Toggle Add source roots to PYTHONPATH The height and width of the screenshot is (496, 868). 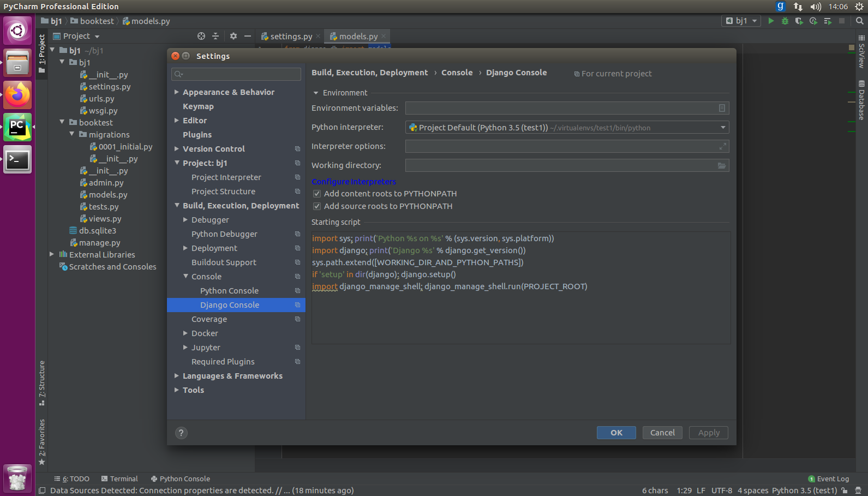pyautogui.click(x=317, y=206)
